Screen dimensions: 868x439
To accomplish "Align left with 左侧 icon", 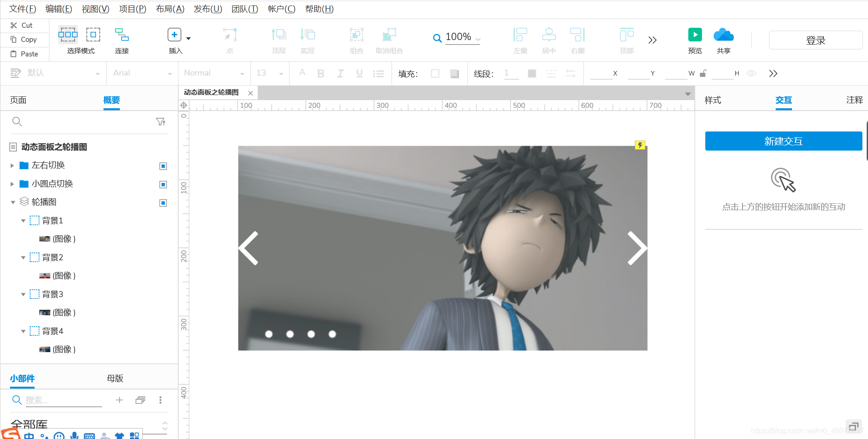I will [x=520, y=35].
